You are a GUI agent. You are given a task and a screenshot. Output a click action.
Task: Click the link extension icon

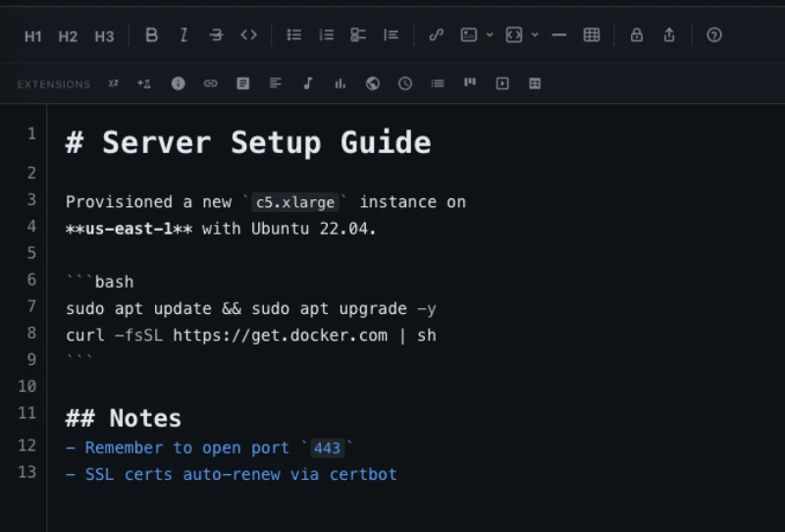(x=210, y=83)
